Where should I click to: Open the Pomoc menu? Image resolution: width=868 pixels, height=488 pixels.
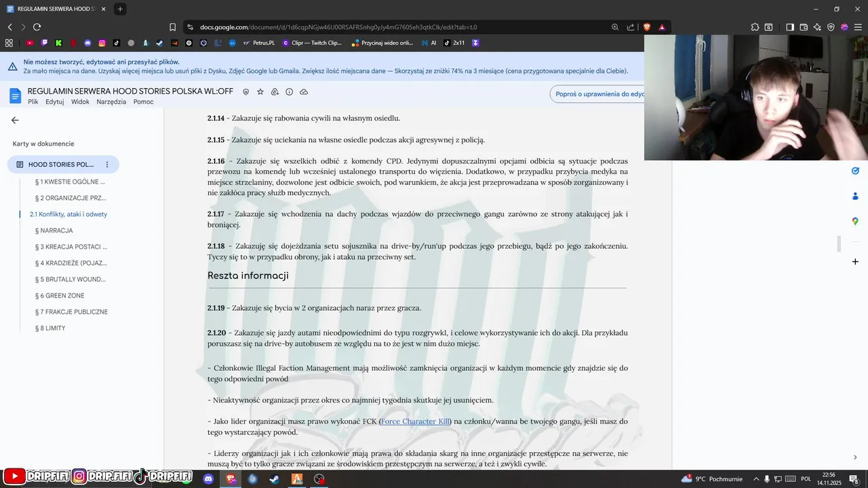(143, 102)
